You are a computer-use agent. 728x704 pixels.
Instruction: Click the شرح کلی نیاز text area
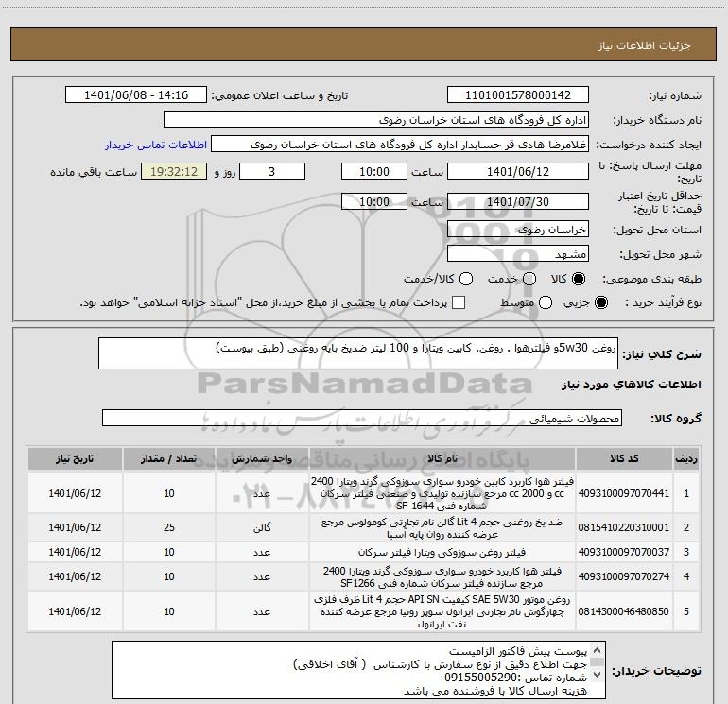(358, 353)
